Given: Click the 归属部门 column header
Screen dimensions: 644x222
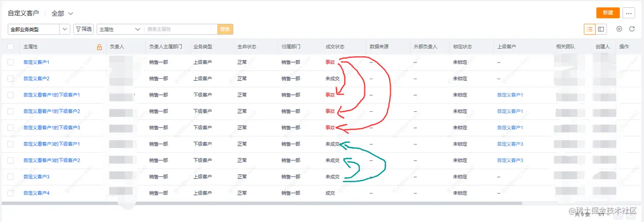Looking at the screenshot, I should [x=290, y=47].
